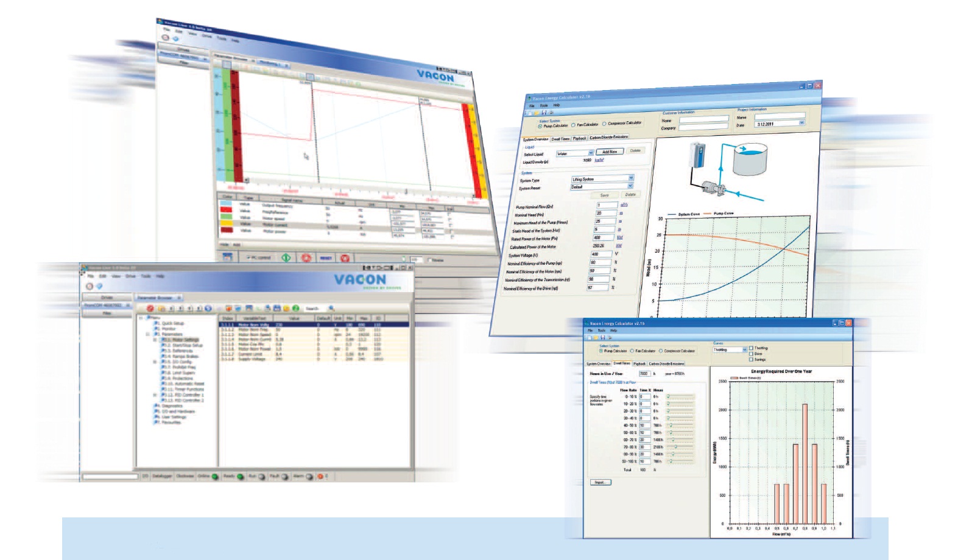Select Compressor Calculator radio in the bar chart window

point(660,351)
